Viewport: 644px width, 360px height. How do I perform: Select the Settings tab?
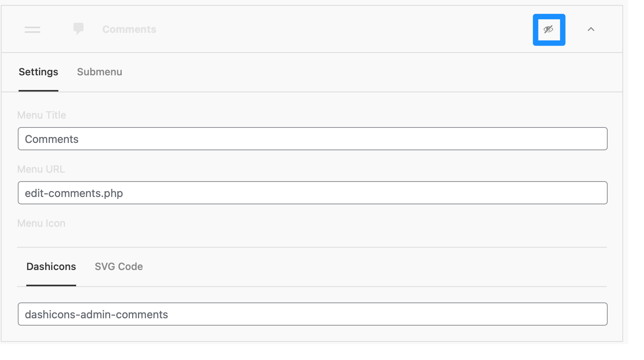pyautogui.click(x=38, y=72)
